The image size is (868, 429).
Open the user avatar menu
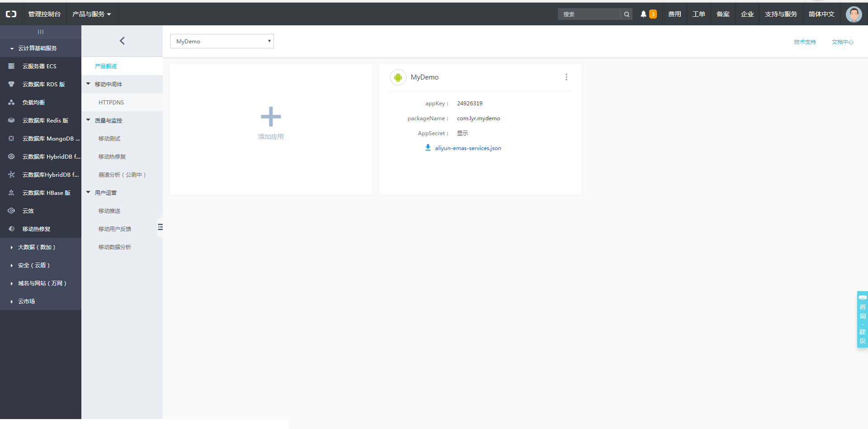[x=854, y=14]
